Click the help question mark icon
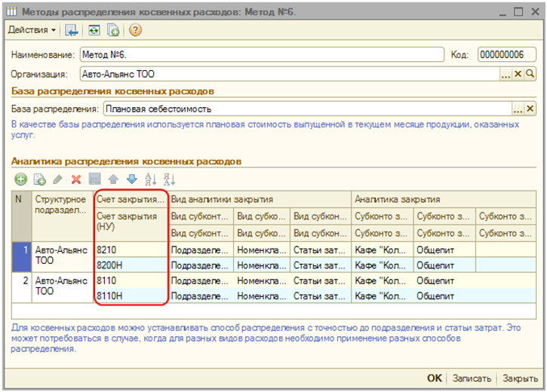 (x=135, y=30)
